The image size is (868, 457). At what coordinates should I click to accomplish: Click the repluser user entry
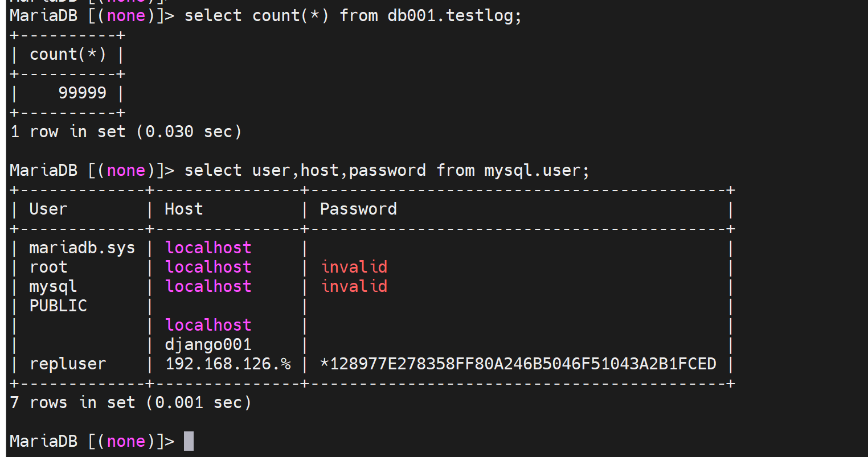(68, 364)
